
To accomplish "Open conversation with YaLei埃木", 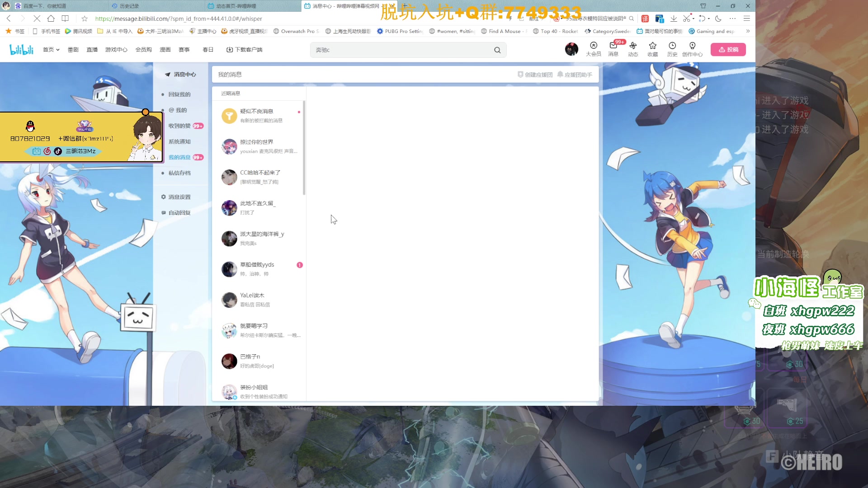I will 259,300.
